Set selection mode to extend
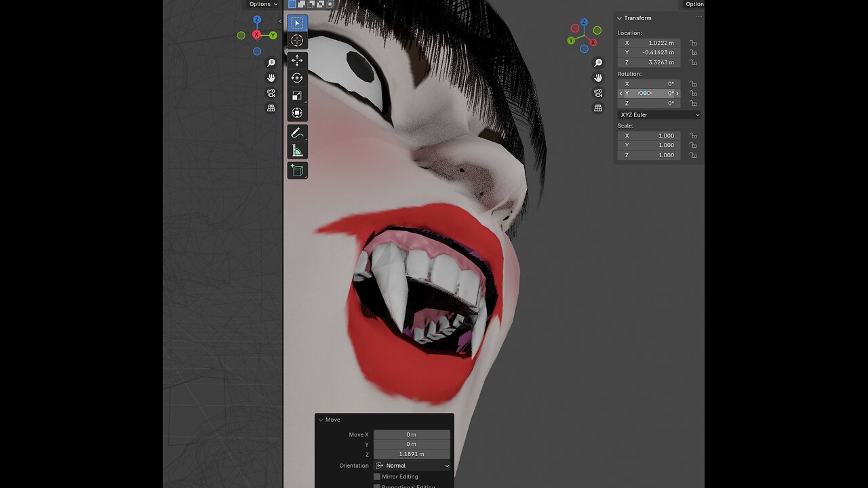This screenshot has width=868, height=488. coord(302,4)
